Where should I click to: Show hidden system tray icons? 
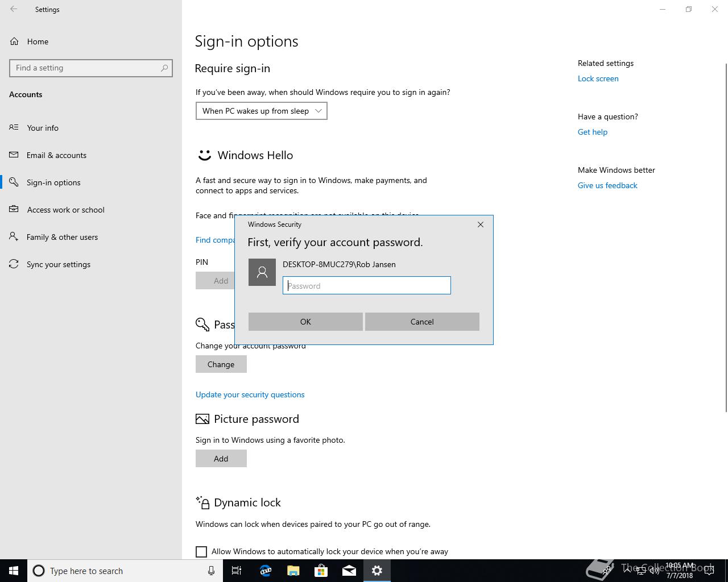click(x=627, y=571)
